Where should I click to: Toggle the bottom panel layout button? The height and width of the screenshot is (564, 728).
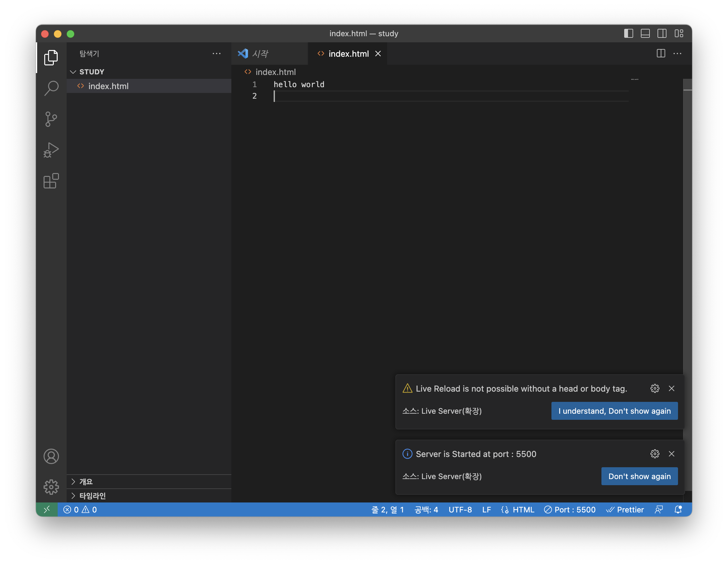pyautogui.click(x=645, y=34)
